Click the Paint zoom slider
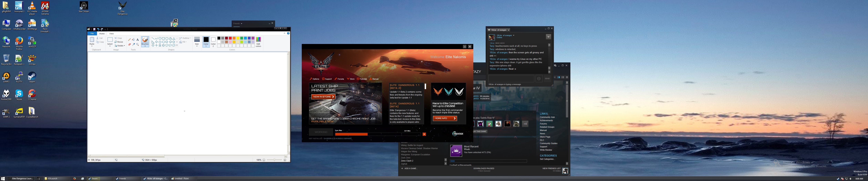This screenshot has width=868, height=181. (274, 160)
